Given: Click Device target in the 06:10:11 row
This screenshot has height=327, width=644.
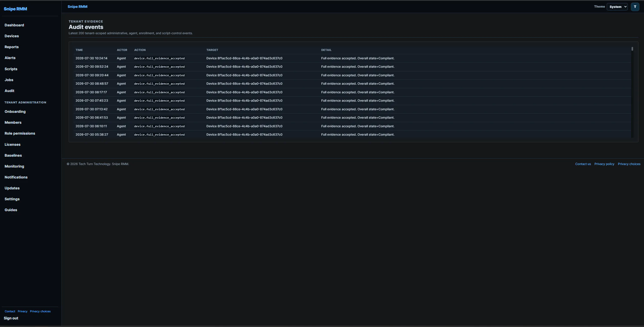Looking at the screenshot, I should 244,126.
